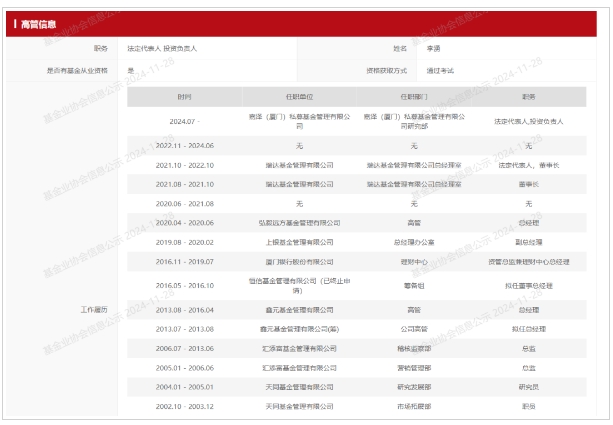The height and width of the screenshot is (425, 613).
Task: Select the date cell 2013.07 - 2013.08
Action: click(x=185, y=329)
